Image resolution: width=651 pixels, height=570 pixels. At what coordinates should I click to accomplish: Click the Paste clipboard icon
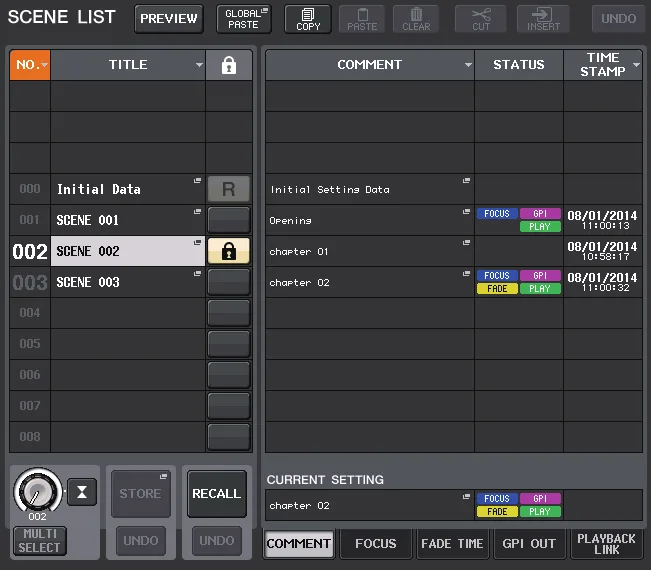tap(362, 19)
